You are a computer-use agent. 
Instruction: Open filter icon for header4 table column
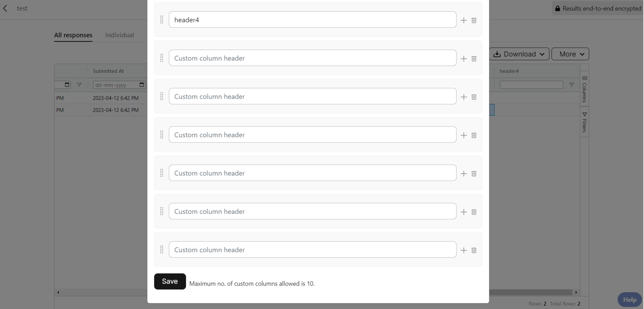[x=571, y=85]
